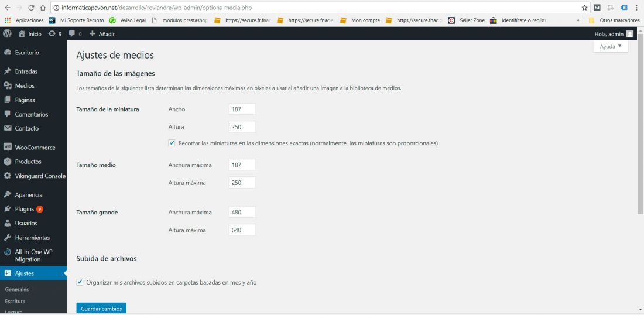Open the WooCommerce menu
This screenshot has height=315, width=644.
tap(33, 148)
